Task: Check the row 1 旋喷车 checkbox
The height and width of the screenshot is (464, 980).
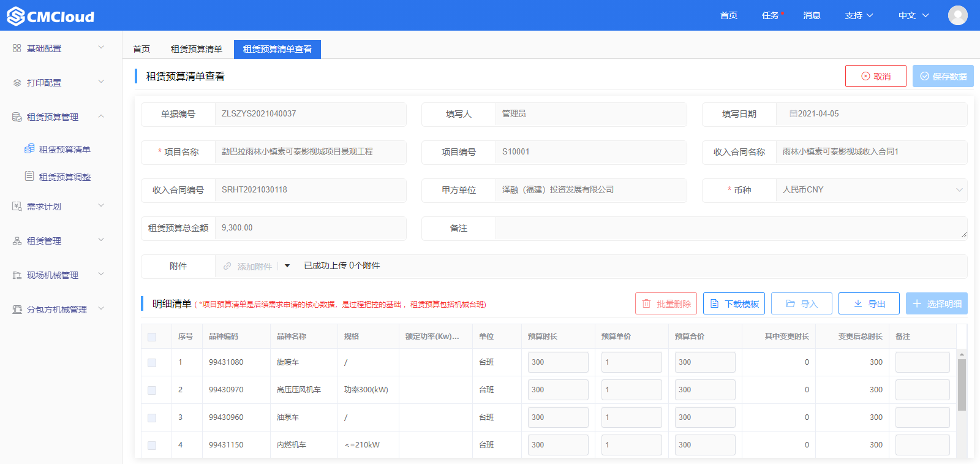Action: (x=152, y=363)
